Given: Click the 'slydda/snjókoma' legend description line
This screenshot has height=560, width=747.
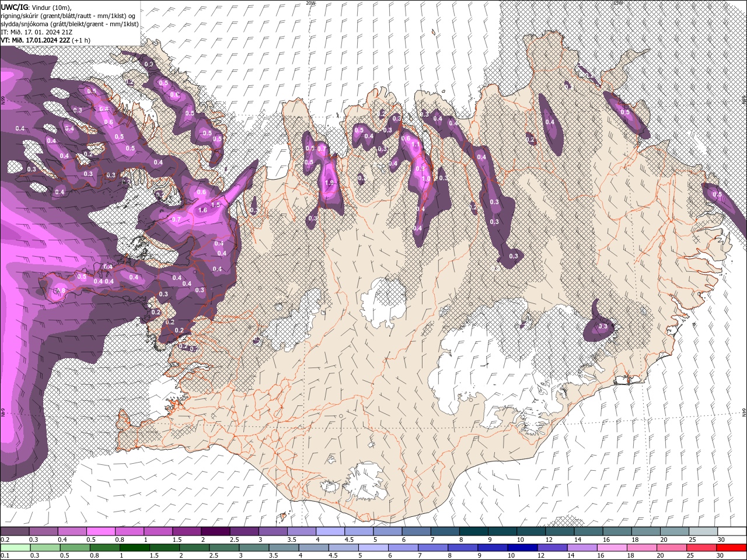Looking at the screenshot, I should point(69,24).
